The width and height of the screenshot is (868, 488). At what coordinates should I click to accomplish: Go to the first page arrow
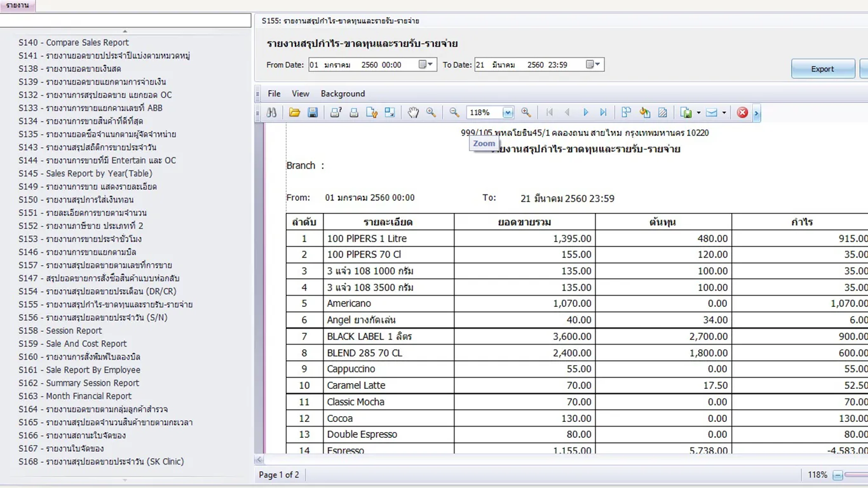coord(550,112)
